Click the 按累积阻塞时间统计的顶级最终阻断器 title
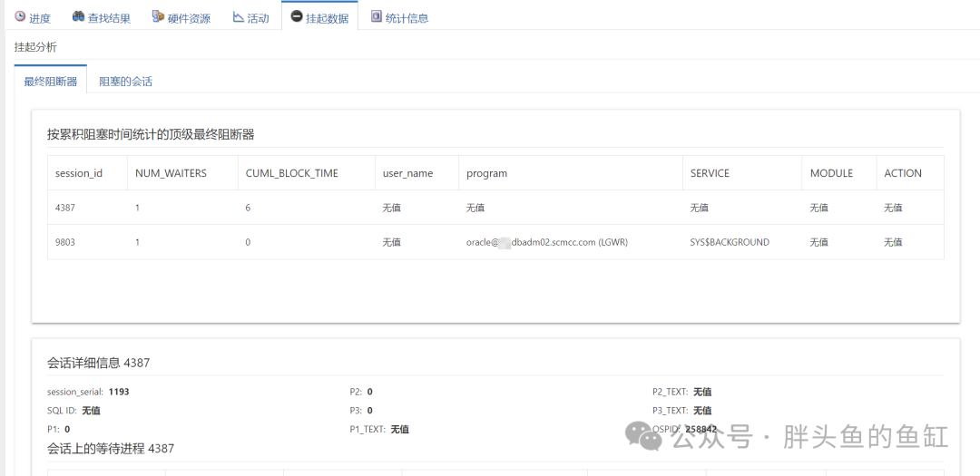 [151, 134]
